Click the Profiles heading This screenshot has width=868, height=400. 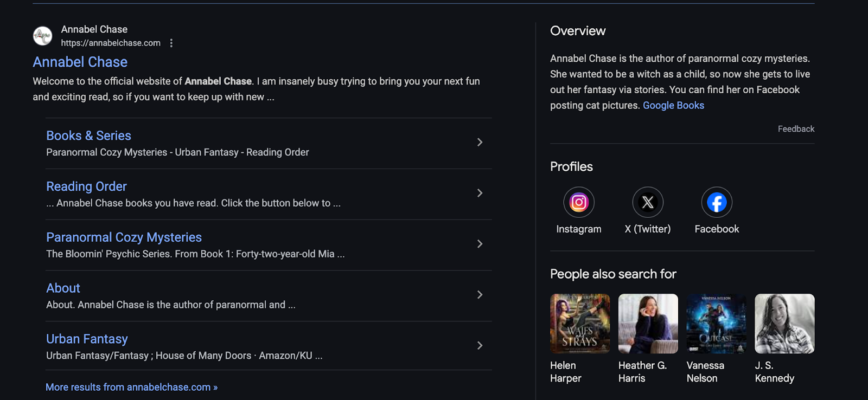pyautogui.click(x=571, y=166)
